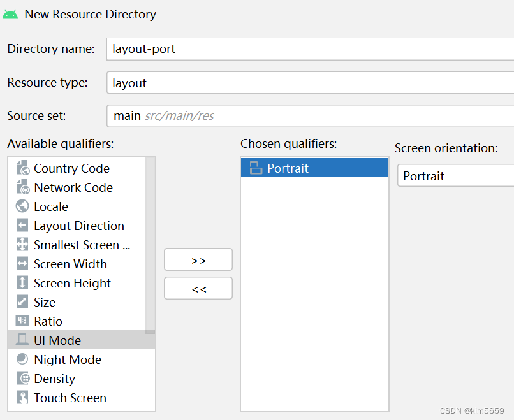This screenshot has height=420, width=514.
Task: Select the Layout Direction arrow icon
Action: (22, 226)
